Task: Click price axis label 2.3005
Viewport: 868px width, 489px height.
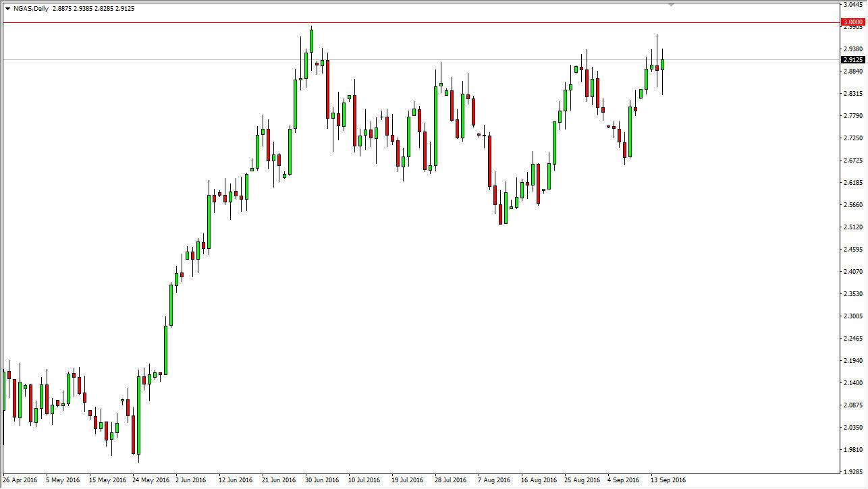Action: click(x=854, y=316)
